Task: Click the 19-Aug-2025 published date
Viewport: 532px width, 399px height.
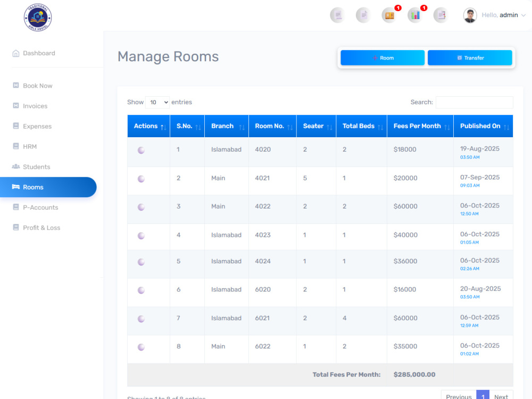Action: tap(480, 149)
